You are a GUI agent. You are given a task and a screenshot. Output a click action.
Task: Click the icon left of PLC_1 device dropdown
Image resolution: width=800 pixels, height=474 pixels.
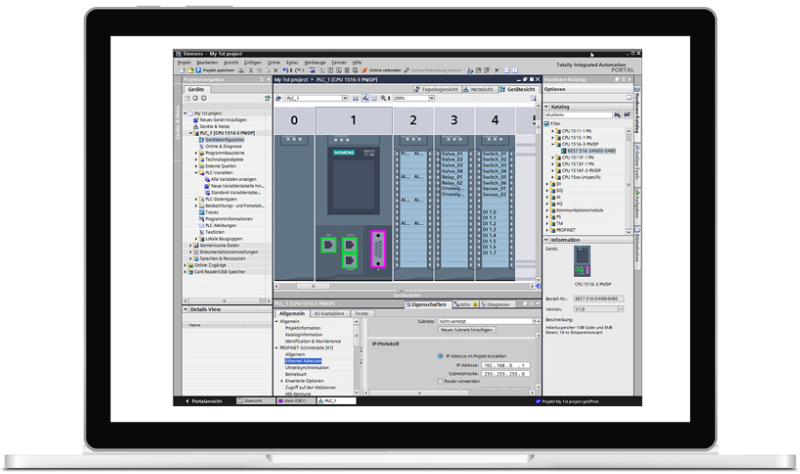point(279,98)
